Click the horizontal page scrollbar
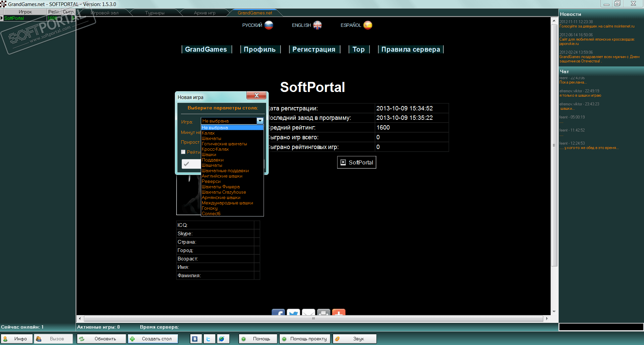Viewport: 644px width, 345px height. click(x=314, y=318)
